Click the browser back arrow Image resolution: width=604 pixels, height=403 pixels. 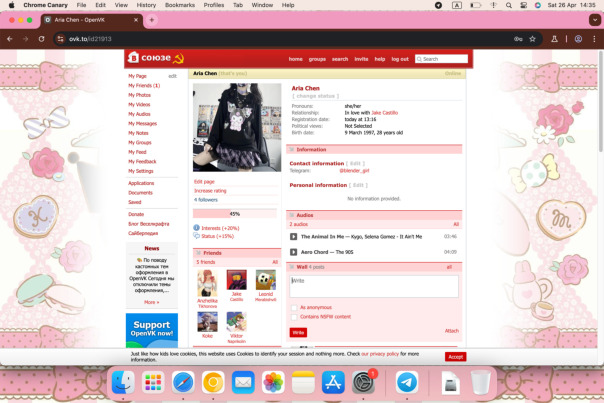pyautogui.click(x=10, y=39)
